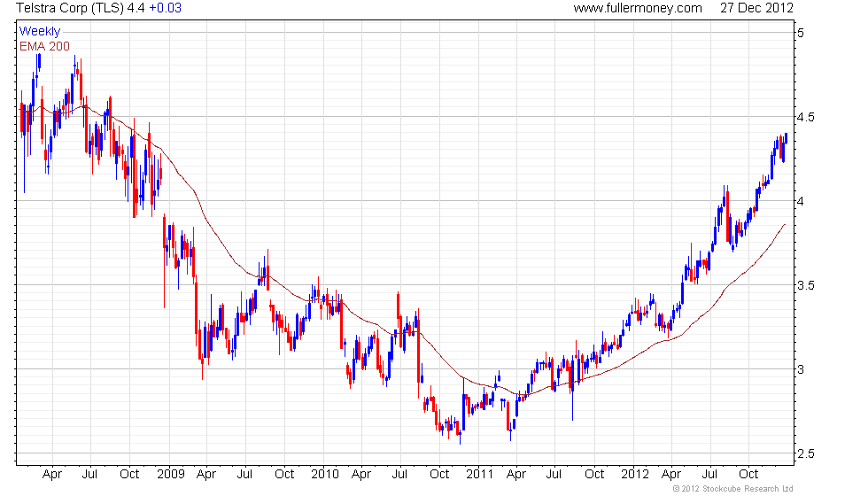
Task: Select the 'Weekly' legend label
Action: click(x=39, y=31)
